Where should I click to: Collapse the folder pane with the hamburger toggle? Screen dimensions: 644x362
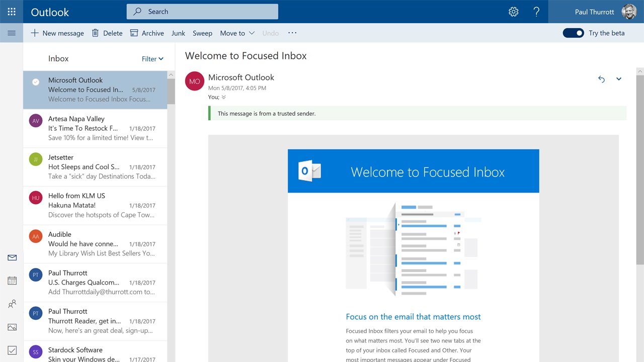tap(11, 33)
